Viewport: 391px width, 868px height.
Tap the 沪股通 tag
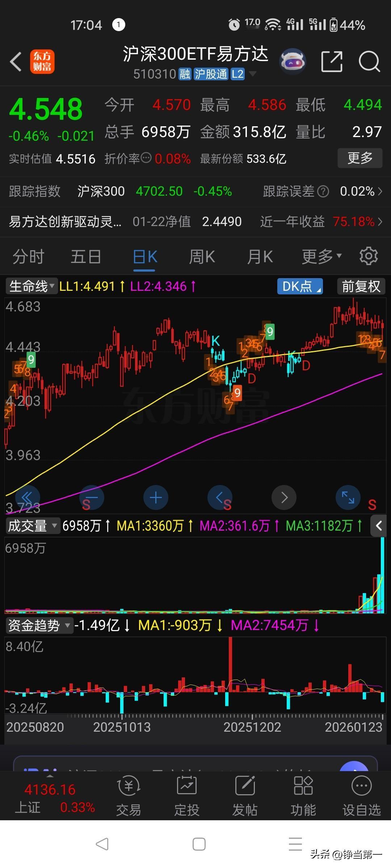pyautogui.click(x=211, y=74)
